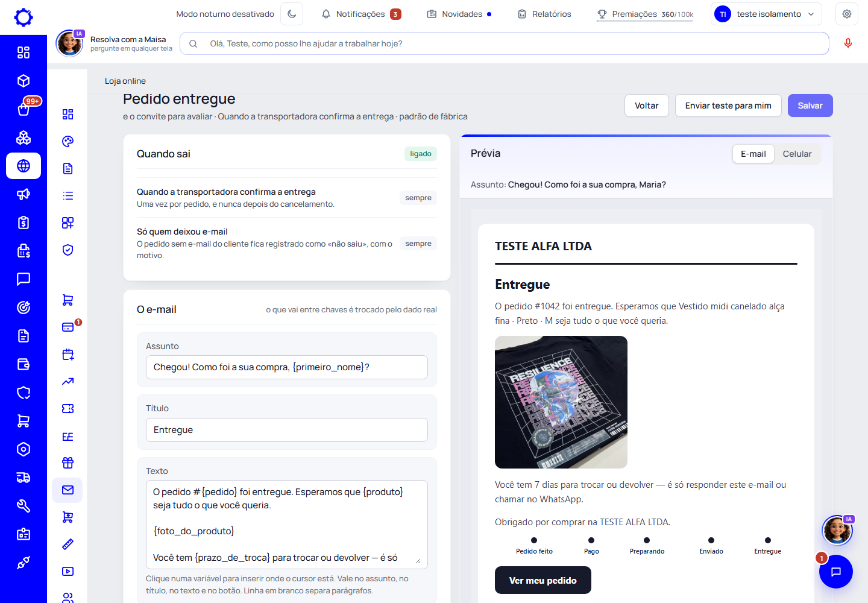Image resolution: width=868 pixels, height=603 pixels.
Task: Open the plug integrations icon
Action: click(x=24, y=563)
